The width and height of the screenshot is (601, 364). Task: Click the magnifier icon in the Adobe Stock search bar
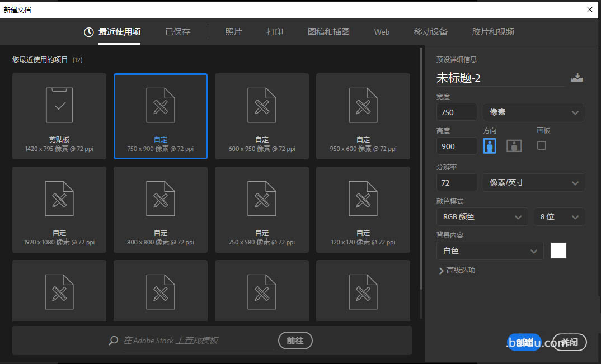tap(114, 341)
